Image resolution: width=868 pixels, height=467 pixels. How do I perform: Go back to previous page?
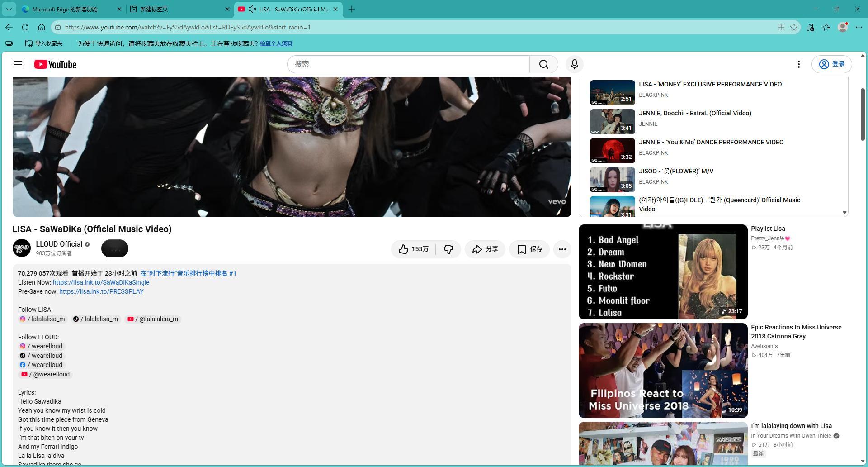pyautogui.click(x=9, y=27)
